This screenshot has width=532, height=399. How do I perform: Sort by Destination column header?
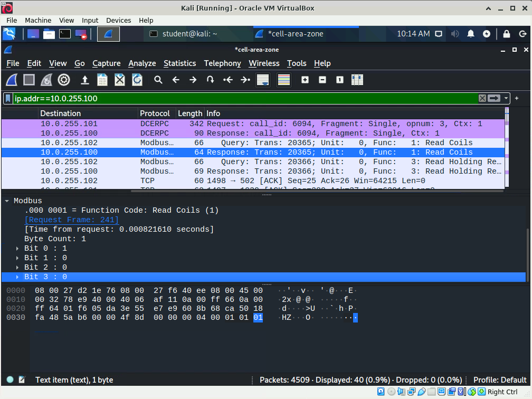click(88, 113)
